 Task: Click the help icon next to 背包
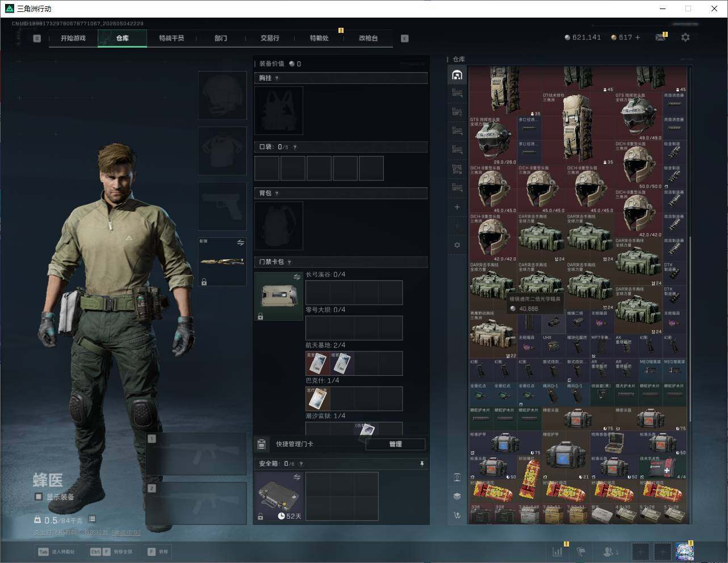pyautogui.click(x=277, y=194)
